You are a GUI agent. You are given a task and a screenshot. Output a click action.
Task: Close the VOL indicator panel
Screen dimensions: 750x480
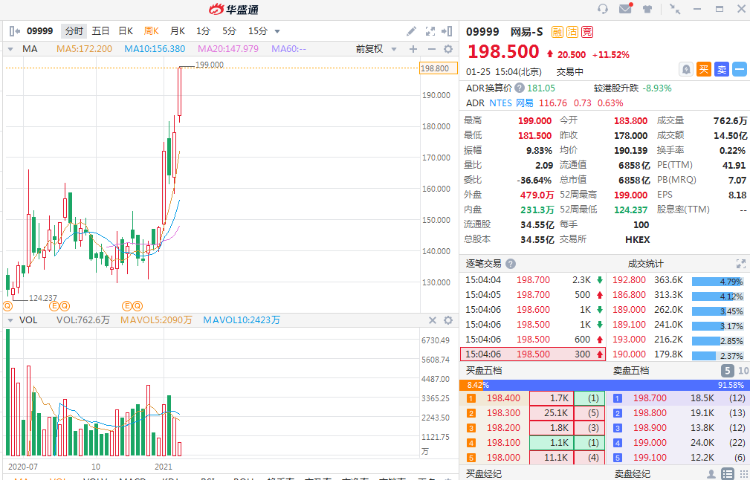(x=432, y=320)
